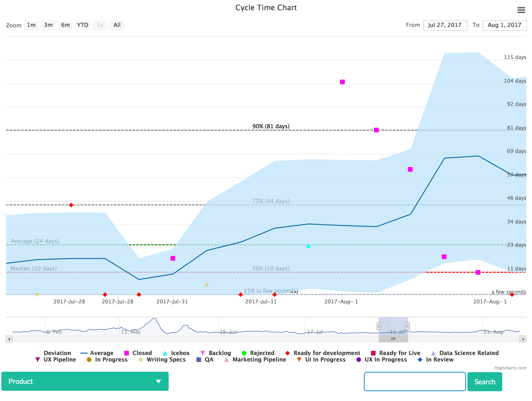Click the Search button
Image resolution: width=532 pixels, height=401 pixels.
(x=485, y=381)
